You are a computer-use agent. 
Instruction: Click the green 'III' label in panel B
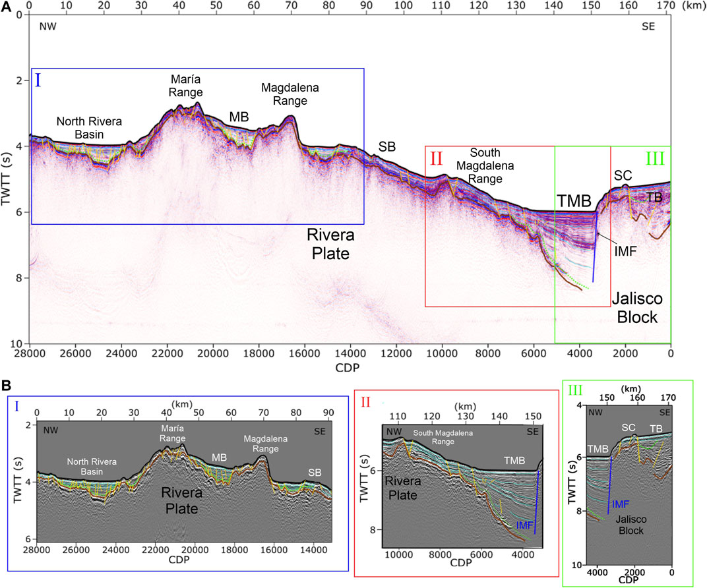pyautogui.click(x=575, y=390)
